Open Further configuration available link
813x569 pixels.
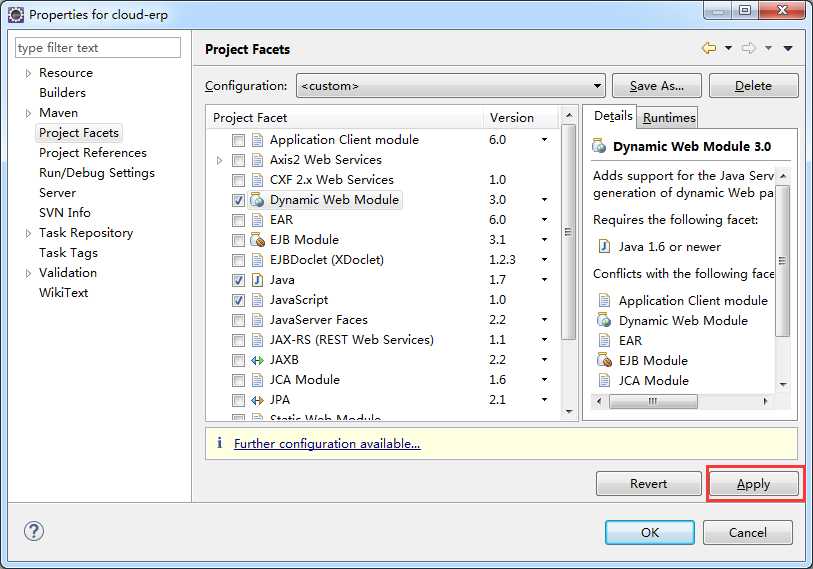click(327, 443)
